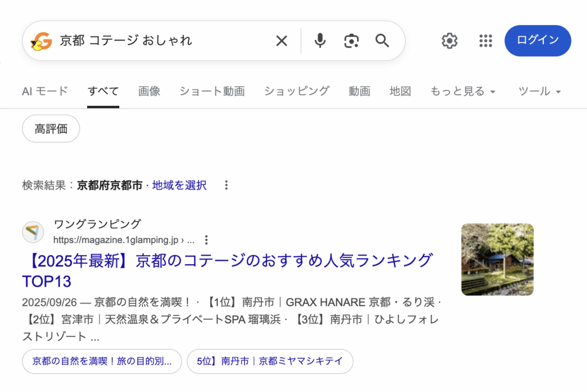The width and height of the screenshot is (587, 392).
Task: Open image search with camera lens icon
Action: pos(351,41)
